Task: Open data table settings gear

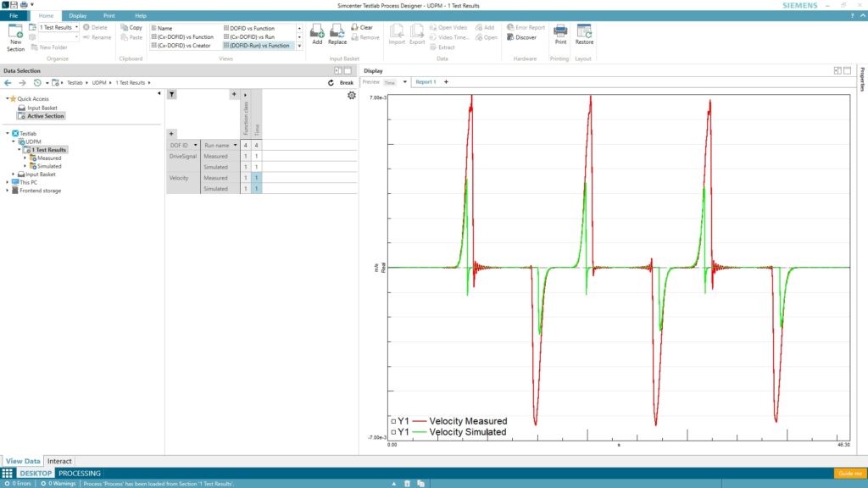Action: pyautogui.click(x=351, y=96)
